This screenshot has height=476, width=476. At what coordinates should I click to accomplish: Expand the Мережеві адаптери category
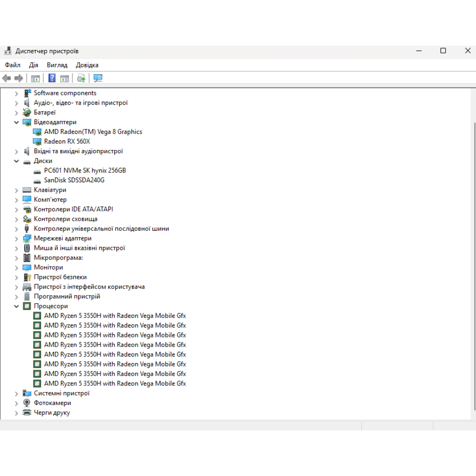pos(17,238)
